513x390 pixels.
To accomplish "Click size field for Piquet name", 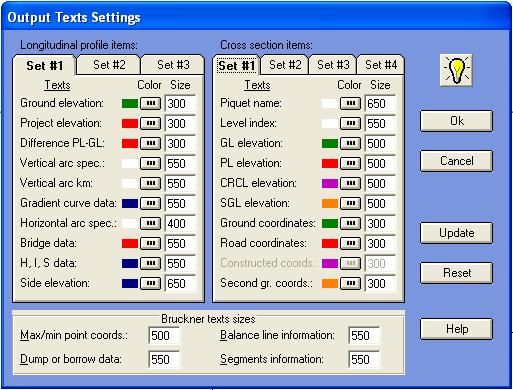I will click(380, 104).
